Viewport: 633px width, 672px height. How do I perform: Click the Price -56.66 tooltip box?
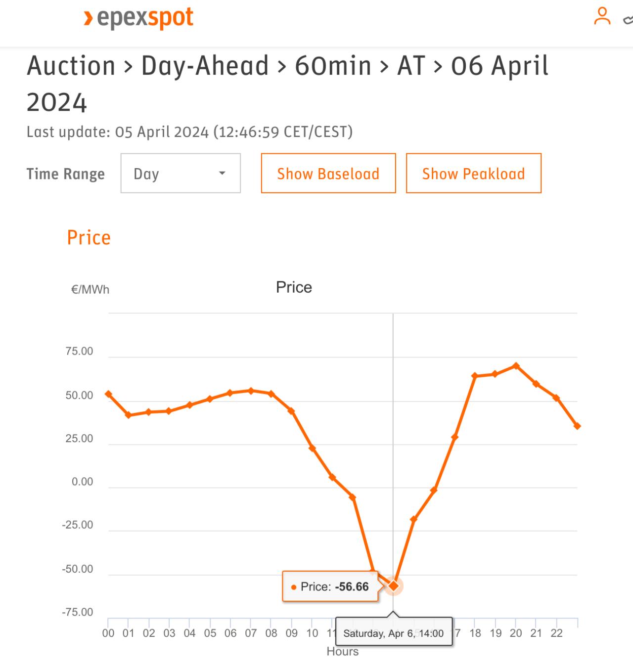(330, 586)
